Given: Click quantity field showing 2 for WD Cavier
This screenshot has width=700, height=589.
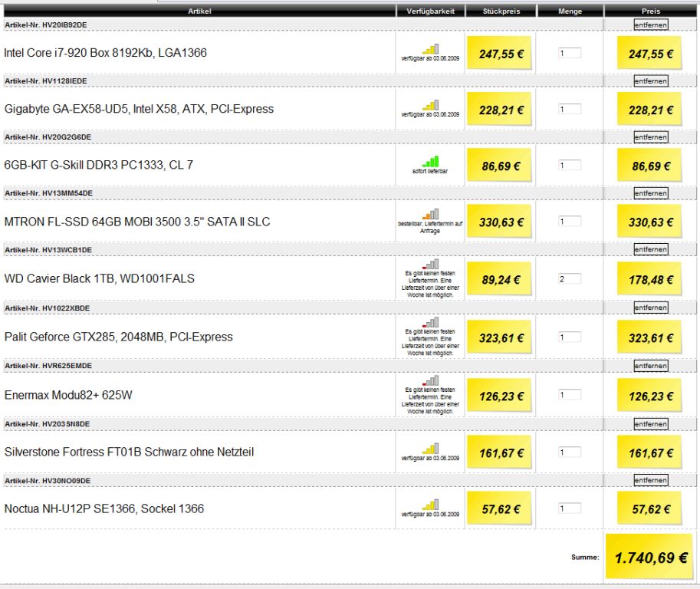Looking at the screenshot, I should click(x=570, y=278).
